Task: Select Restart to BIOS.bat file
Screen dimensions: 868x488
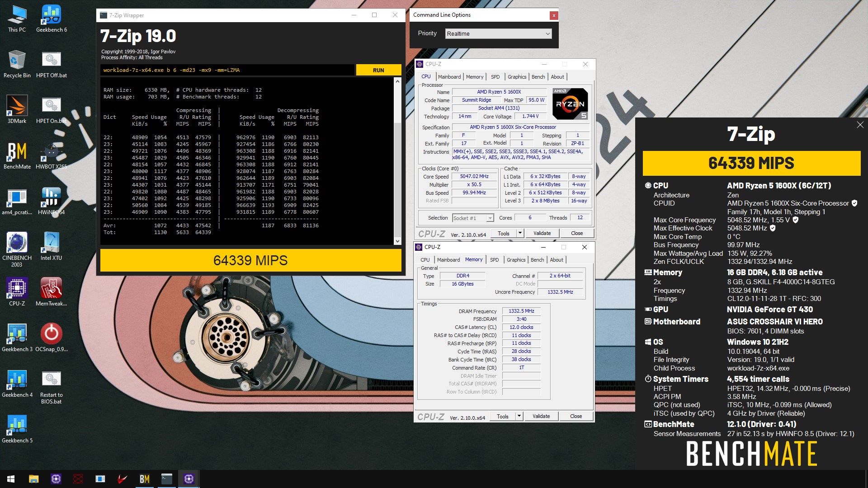Action: [x=52, y=387]
